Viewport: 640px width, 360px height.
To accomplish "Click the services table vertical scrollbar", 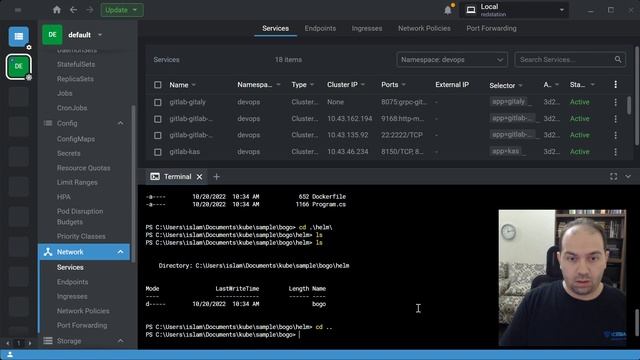I will tap(629, 105).
